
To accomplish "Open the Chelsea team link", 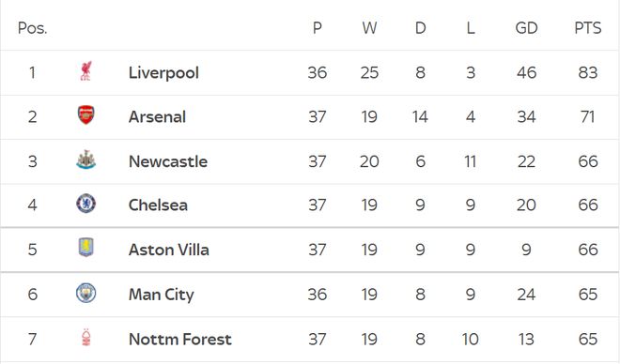I will (x=158, y=205).
